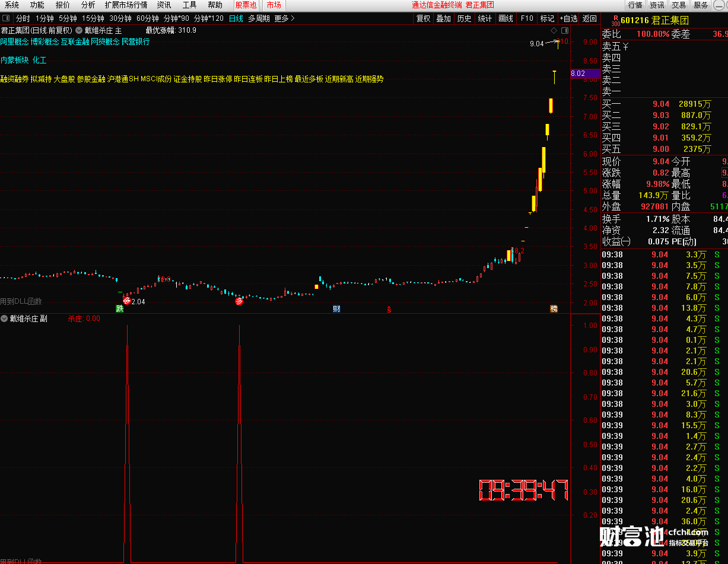Click the orange 榜 marker on the timeline

[x=554, y=308]
